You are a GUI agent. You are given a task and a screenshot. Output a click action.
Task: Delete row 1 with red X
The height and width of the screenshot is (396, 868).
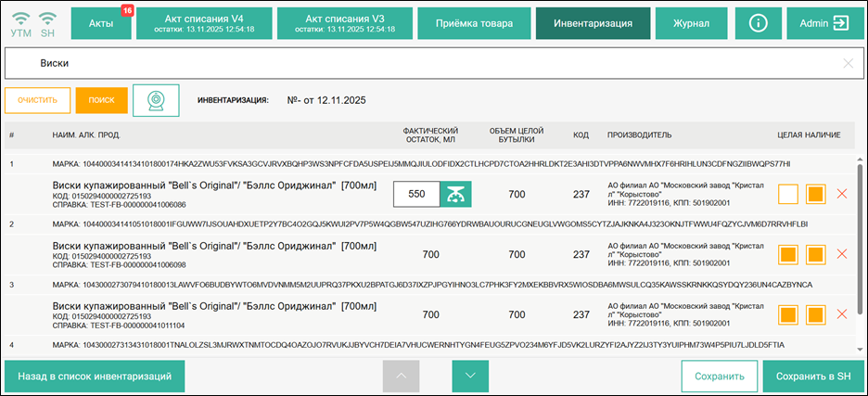click(842, 194)
